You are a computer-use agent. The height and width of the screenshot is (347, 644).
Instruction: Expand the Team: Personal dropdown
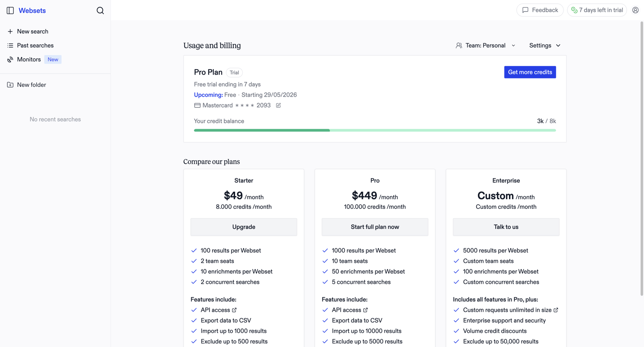coord(486,46)
